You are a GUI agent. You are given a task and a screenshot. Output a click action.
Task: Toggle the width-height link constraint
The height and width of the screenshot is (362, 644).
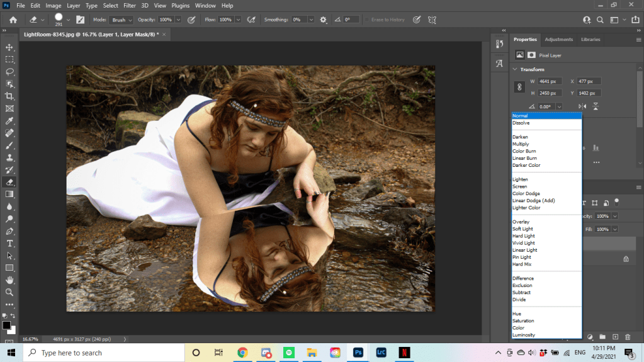point(519,87)
